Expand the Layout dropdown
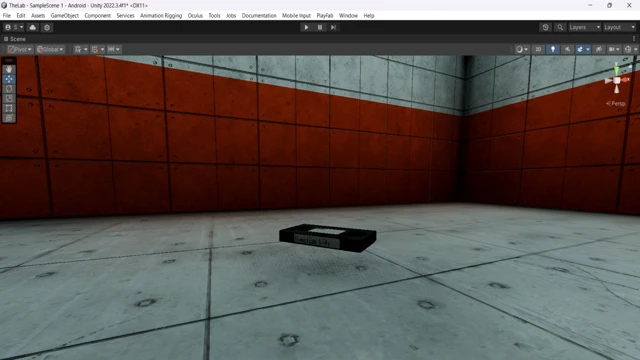640x360 pixels. click(619, 27)
